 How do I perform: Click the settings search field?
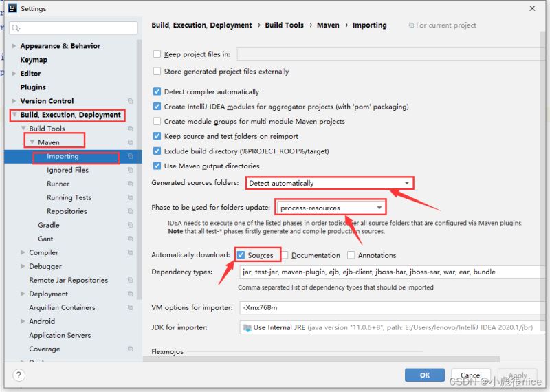click(x=74, y=28)
